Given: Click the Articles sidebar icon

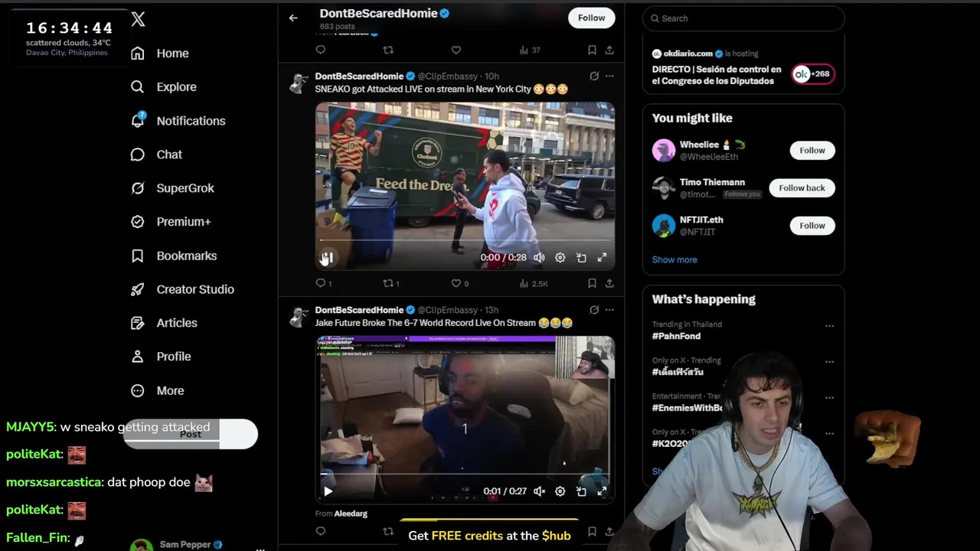Looking at the screenshot, I should point(138,323).
